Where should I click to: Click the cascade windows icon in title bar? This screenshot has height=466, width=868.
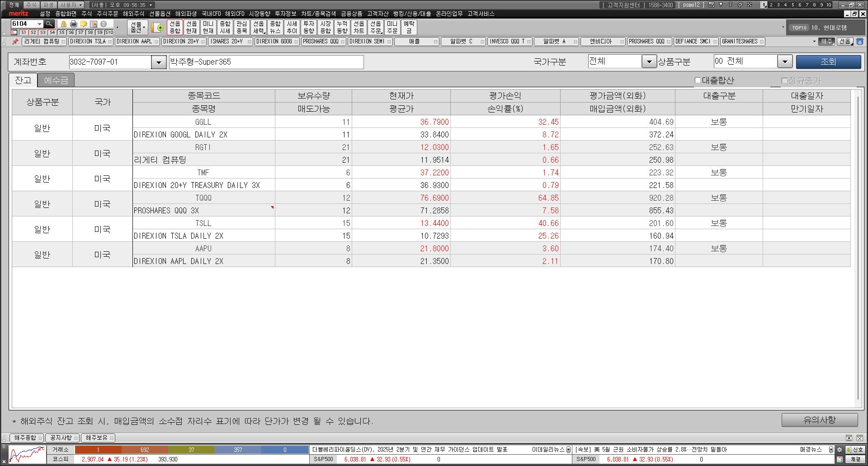(x=740, y=5)
